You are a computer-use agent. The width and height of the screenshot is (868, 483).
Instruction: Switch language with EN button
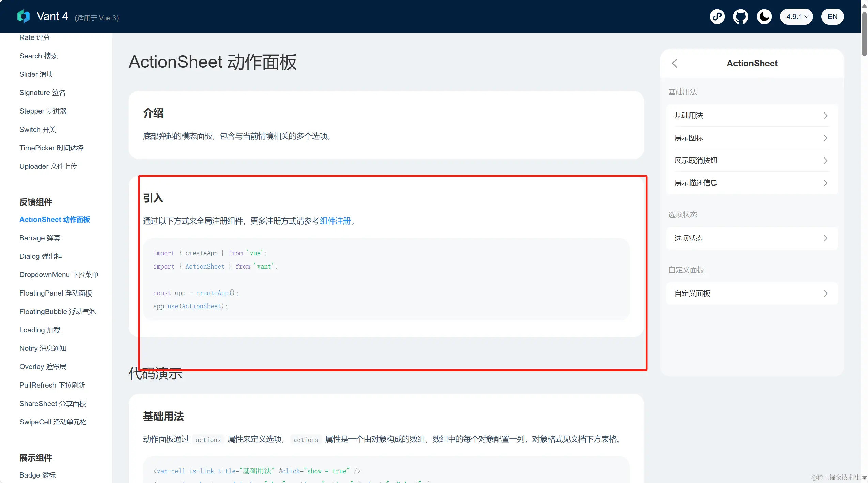(x=832, y=16)
